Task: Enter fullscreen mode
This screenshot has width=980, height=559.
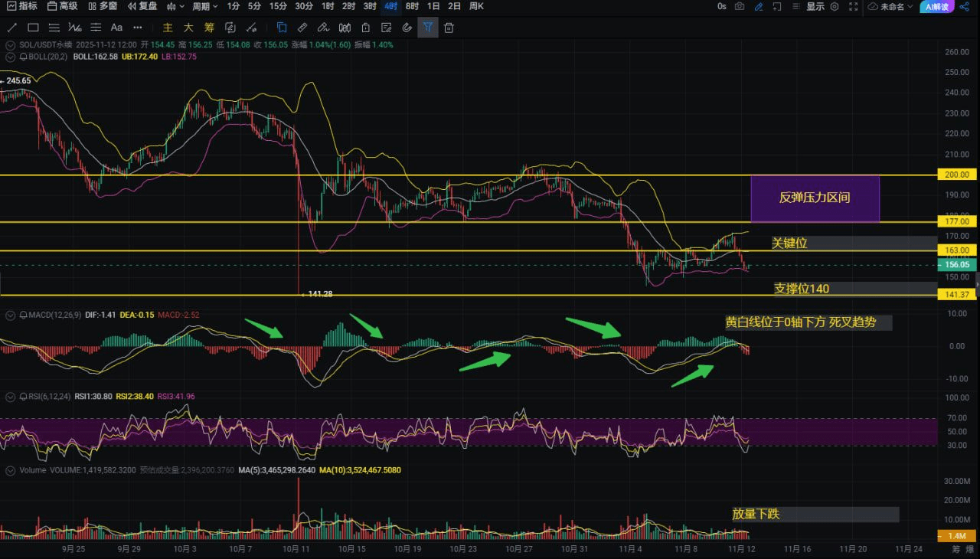Action: pos(854,6)
